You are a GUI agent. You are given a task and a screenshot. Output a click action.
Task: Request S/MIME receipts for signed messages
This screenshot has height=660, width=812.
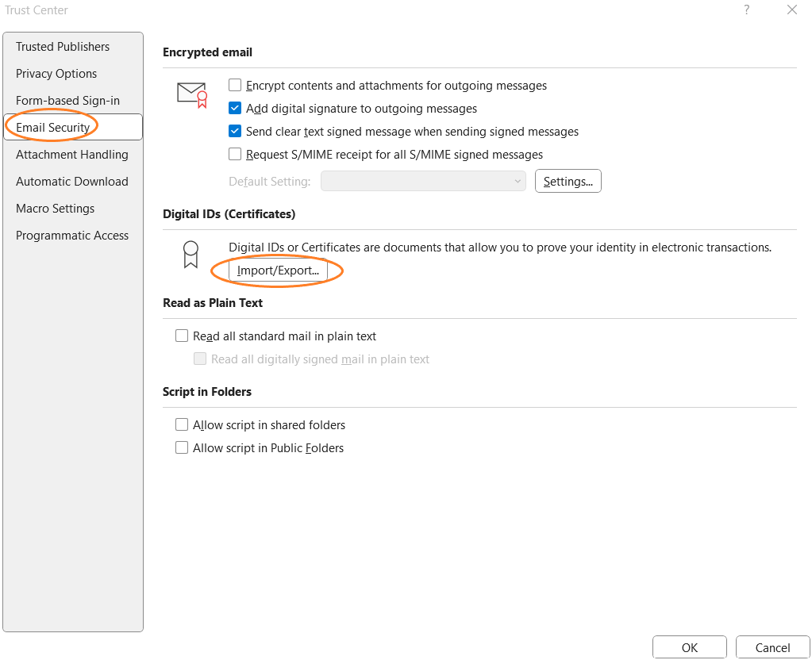(235, 154)
